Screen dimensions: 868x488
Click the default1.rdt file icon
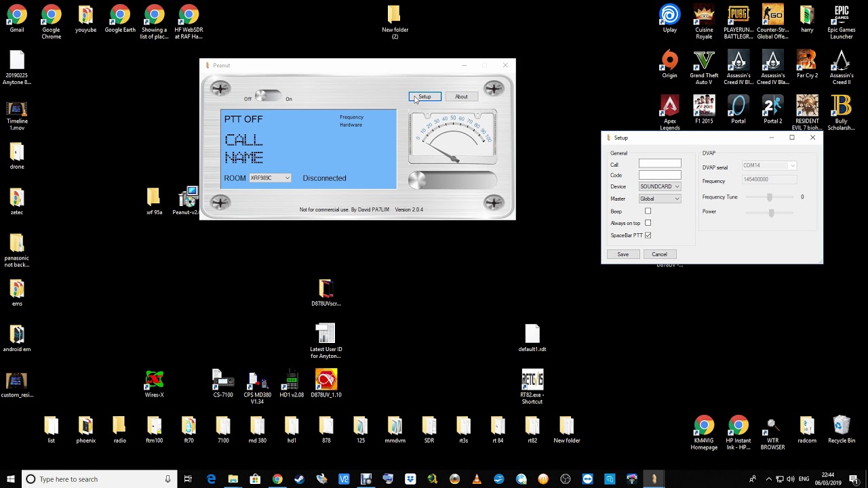point(532,338)
